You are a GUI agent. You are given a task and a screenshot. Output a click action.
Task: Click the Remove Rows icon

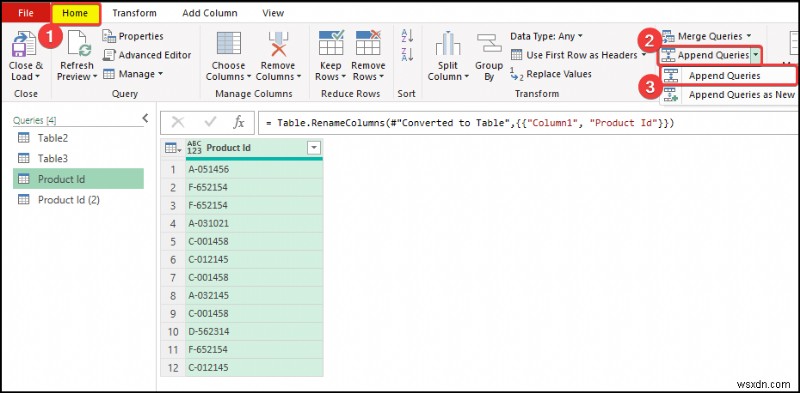(368, 43)
